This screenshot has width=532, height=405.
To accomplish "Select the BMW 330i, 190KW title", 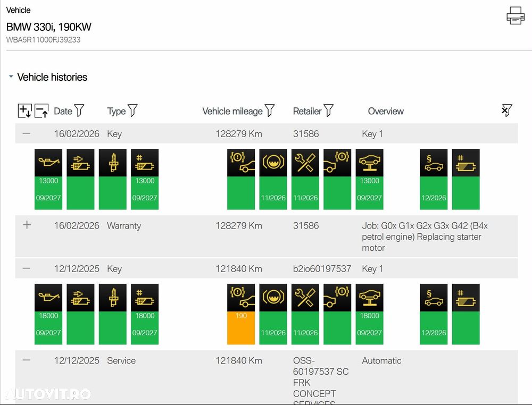I will pos(48,27).
